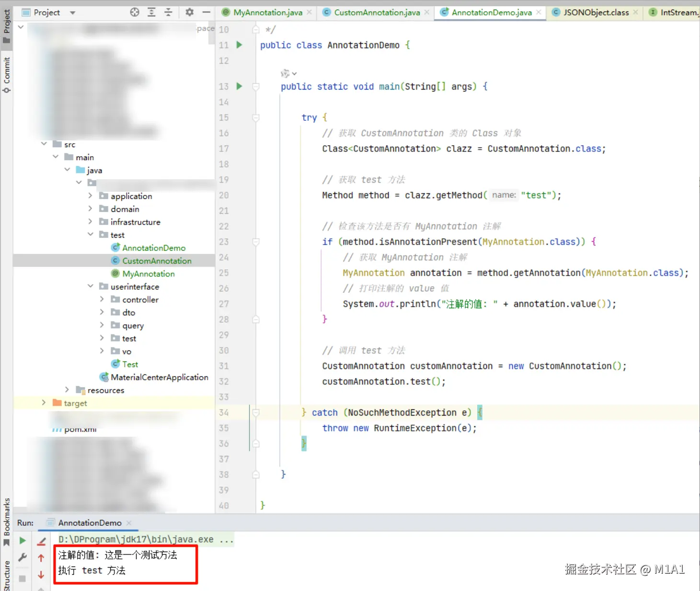Screen dimensions: 700x591
Task: Collapse the test package containing AnnotationDemo
Action: click(90, 234)
